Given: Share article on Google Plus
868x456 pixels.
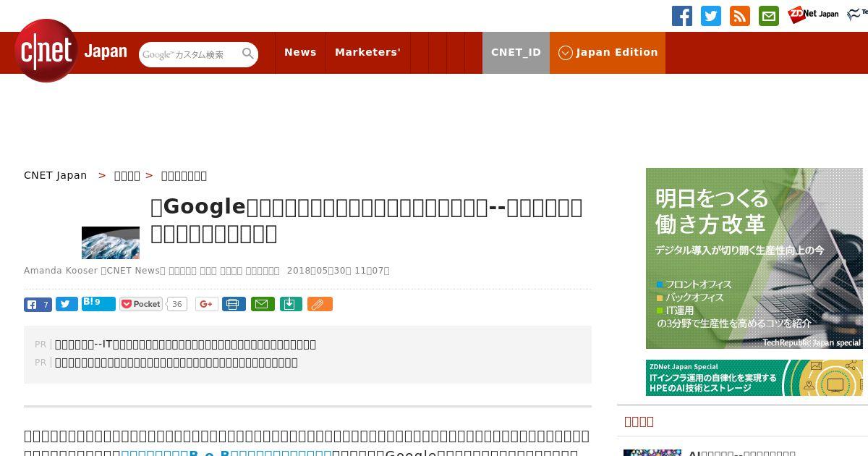Looking at the screenshot, I should point(206,305).
